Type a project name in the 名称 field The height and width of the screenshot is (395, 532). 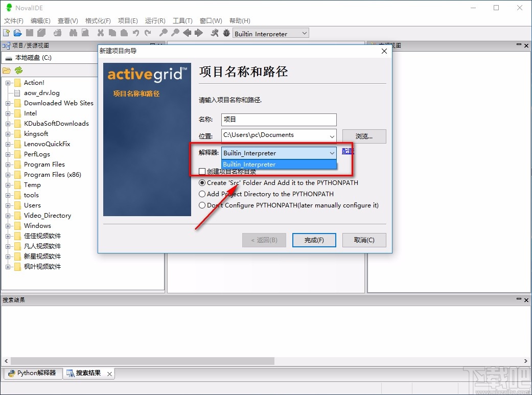(x=279, y=120)
